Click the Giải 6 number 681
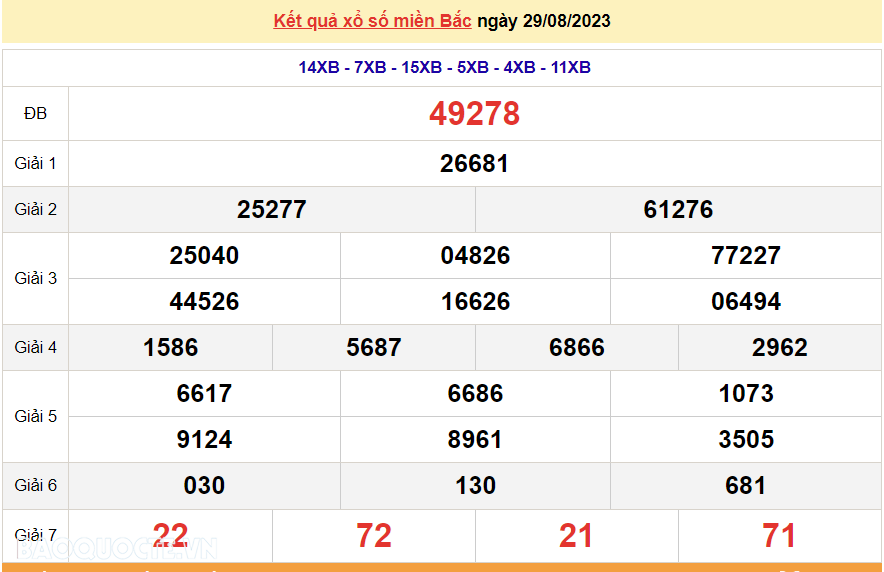 coord(745,485)
